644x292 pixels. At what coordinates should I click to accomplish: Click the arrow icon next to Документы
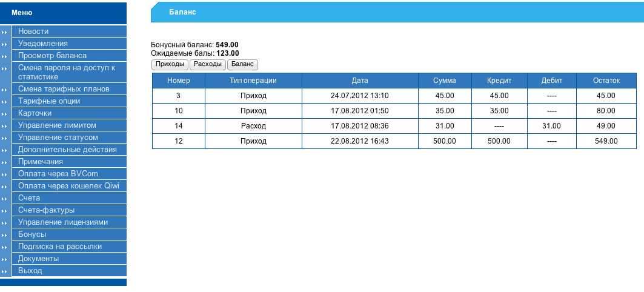click(x=5, y=259)
